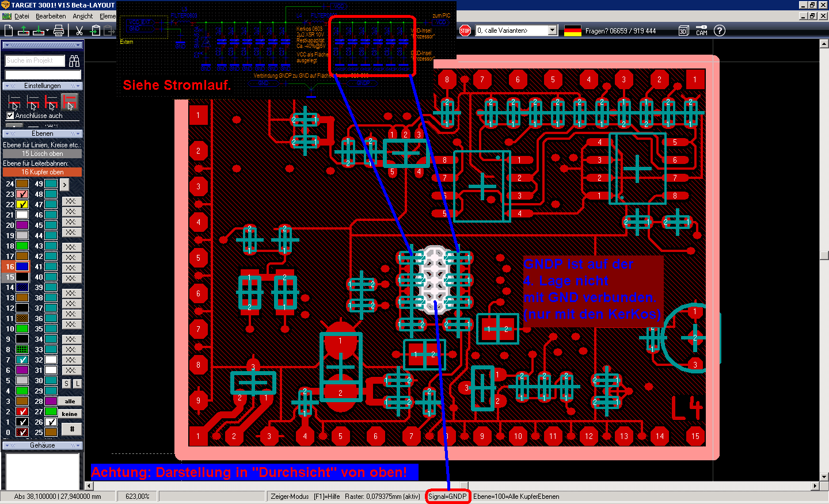The image size is (829, 504).
Task: Click the pattern button next to layer 43
Action: point(71,247)
